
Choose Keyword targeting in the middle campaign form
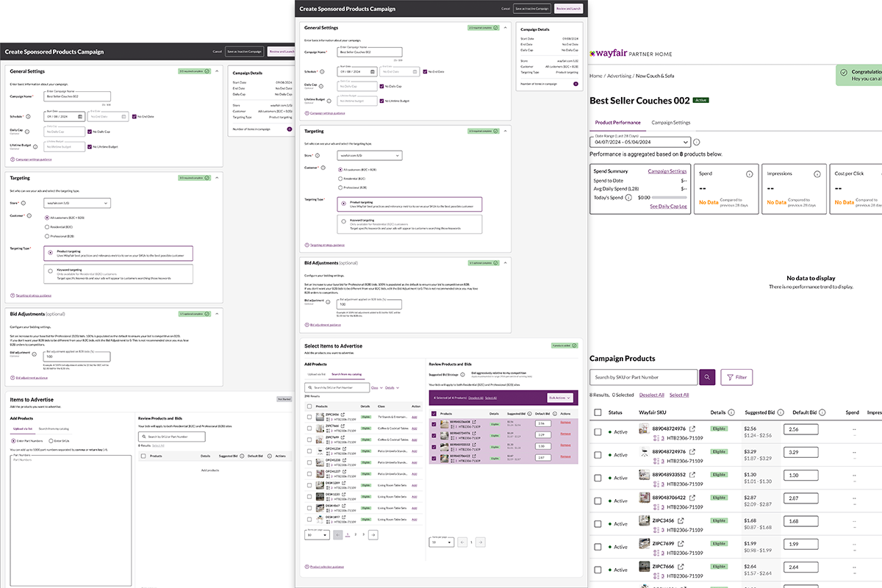pos(410,224)
